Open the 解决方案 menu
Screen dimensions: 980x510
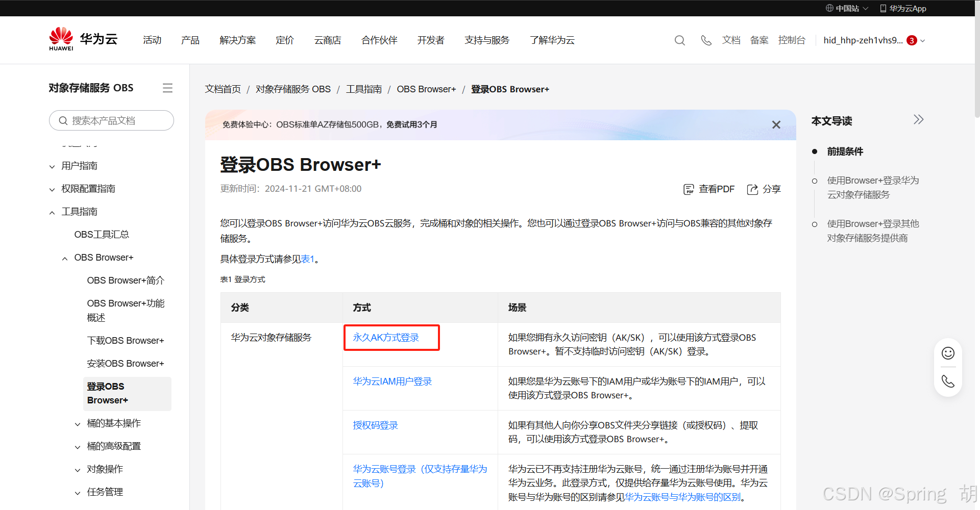click(x=238, y=40)
